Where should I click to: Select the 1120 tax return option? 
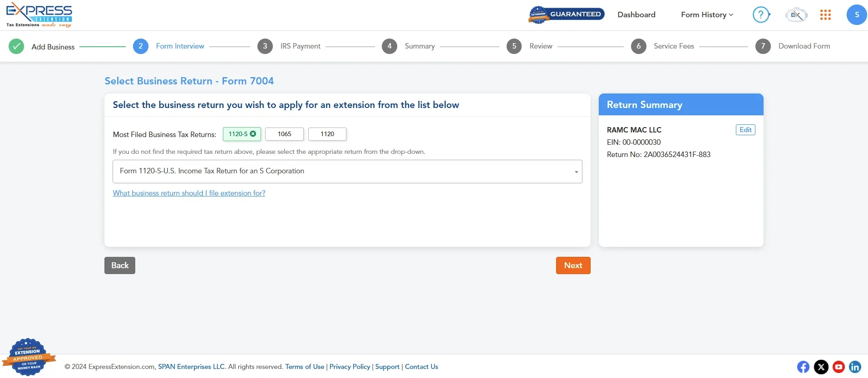coord(326,134)
